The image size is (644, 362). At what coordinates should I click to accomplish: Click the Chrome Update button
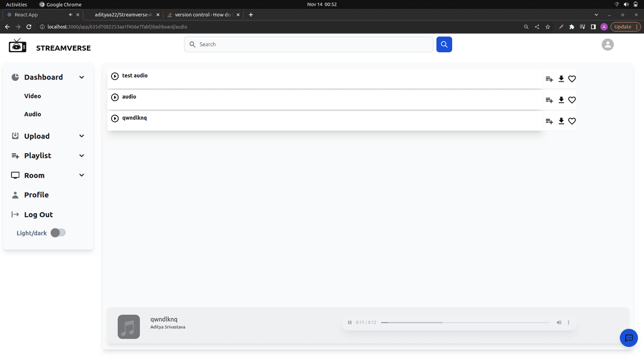(x=626, y=27)
